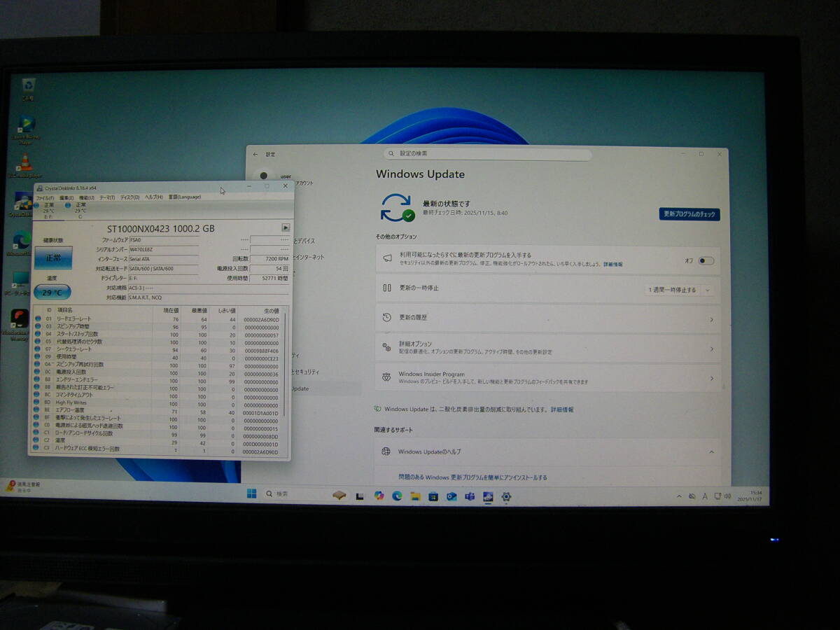Open Outlook from the taskbar
The image size is (840, 630).
[x=450, y=496]
